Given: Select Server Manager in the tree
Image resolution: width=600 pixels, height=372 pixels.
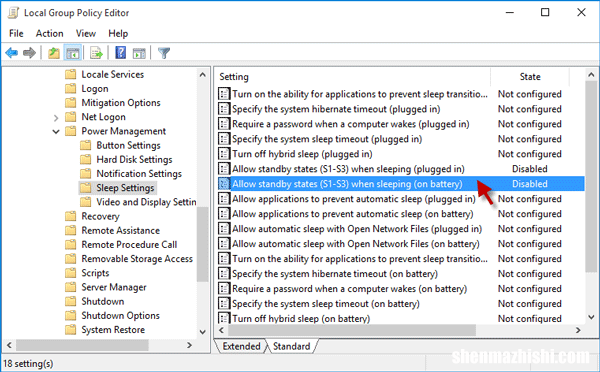Looking at the screenshot, I should point(114,287).
